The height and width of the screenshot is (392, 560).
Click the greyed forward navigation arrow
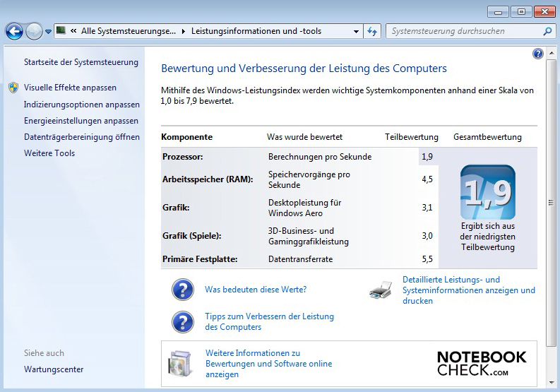coord(34,32)
